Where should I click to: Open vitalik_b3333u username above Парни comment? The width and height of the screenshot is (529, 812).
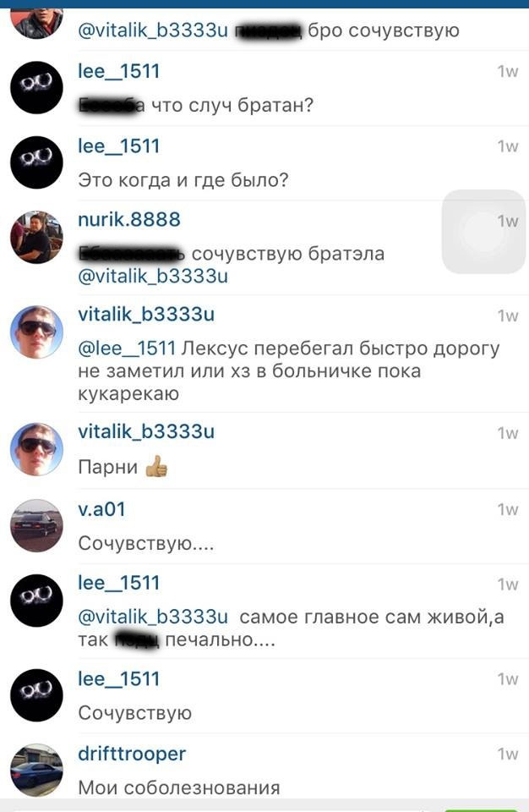point(146,432)
